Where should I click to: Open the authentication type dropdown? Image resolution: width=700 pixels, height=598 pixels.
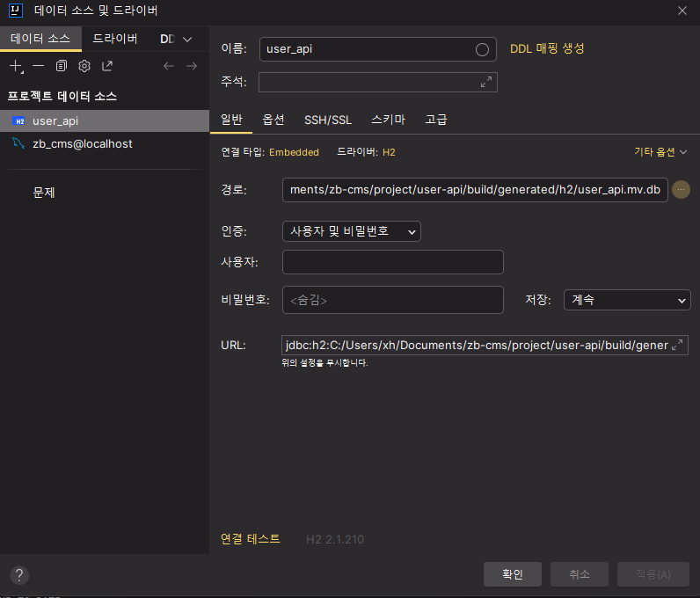352,231
